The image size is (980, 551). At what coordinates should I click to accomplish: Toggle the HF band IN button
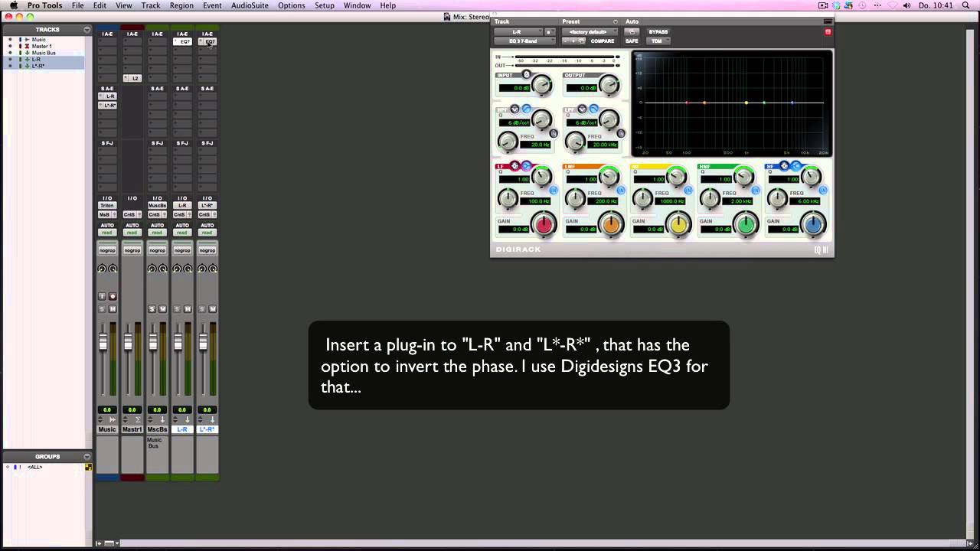coord(823,190)
